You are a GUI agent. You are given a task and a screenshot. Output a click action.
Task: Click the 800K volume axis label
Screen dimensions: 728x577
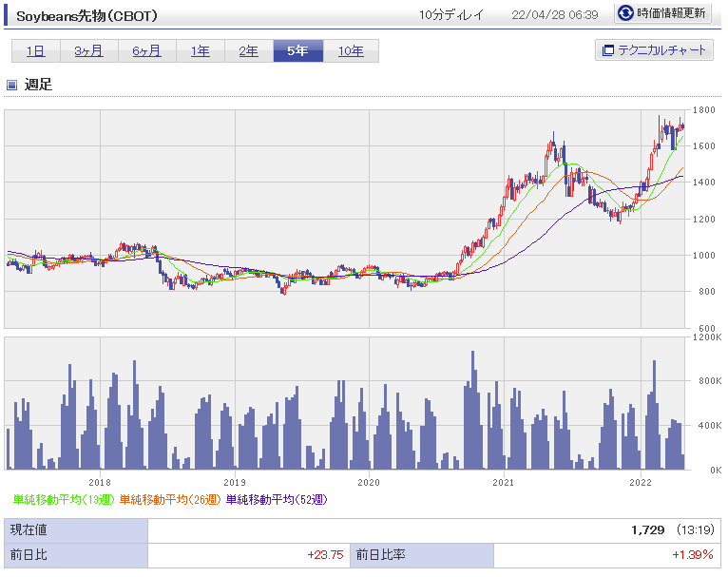(710, 381)
